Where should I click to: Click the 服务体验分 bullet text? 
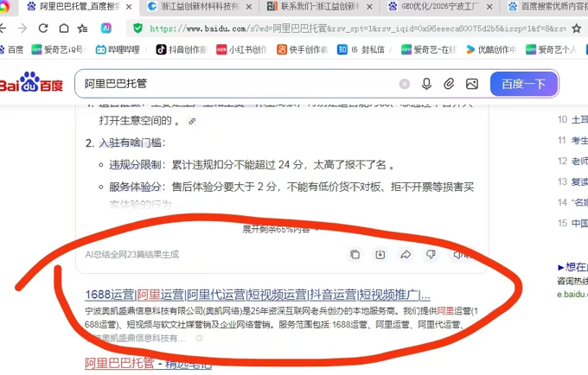(135, 187)
